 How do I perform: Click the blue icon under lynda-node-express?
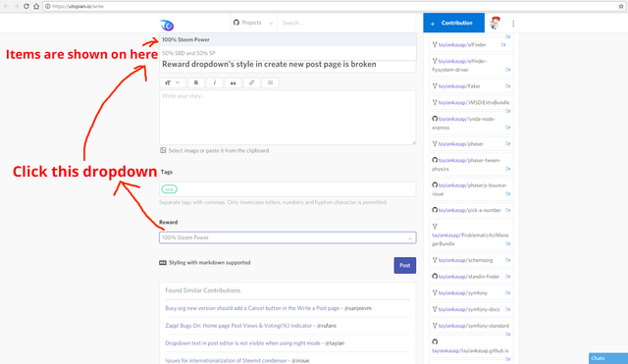(x=508, y=128)
